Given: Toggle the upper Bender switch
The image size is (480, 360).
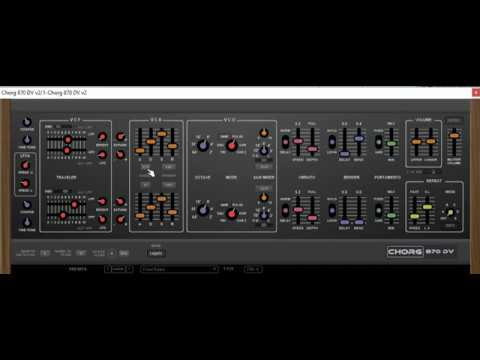Looking at the screenshot, I should pyautogui.click(x=332, y=142).
